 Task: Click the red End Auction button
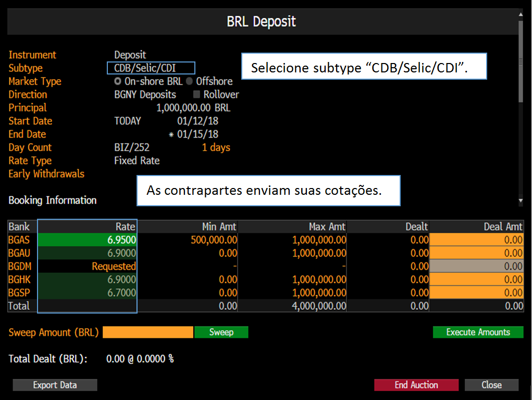click(x=416, y=385)
